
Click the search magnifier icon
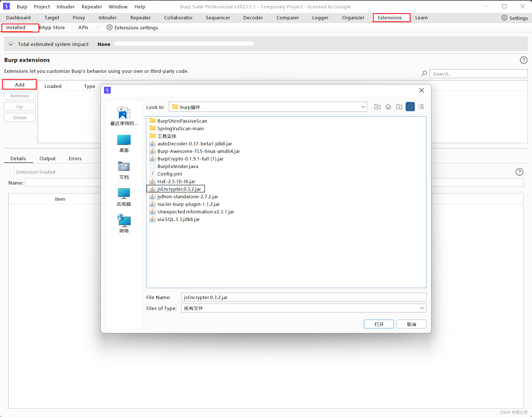tap(424, 74)
